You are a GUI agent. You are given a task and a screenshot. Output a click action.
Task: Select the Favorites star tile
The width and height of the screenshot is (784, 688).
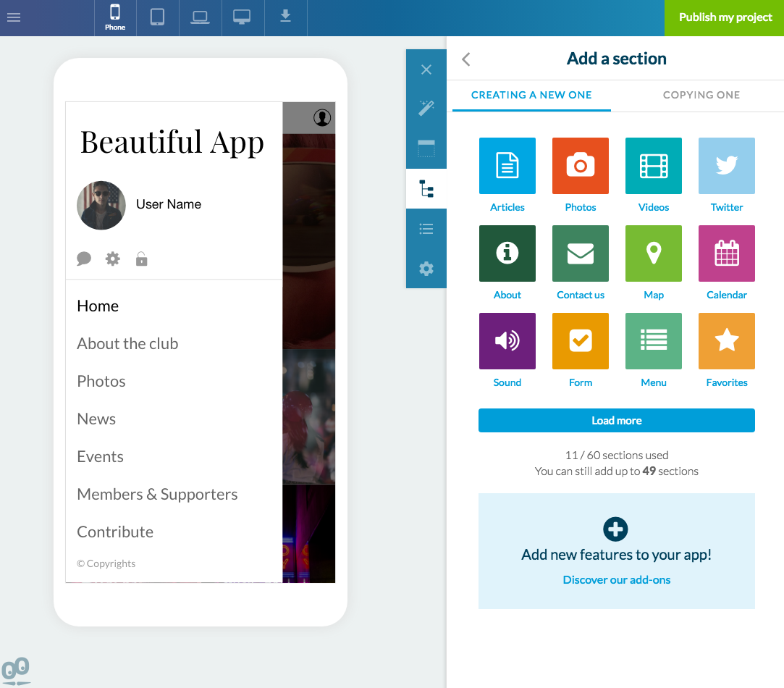726,341
